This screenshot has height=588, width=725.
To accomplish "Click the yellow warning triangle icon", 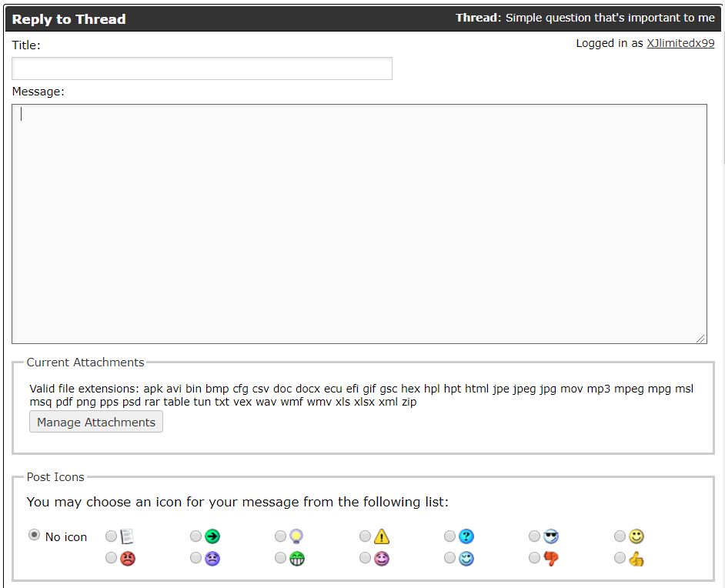I will (x=382, y=536).
